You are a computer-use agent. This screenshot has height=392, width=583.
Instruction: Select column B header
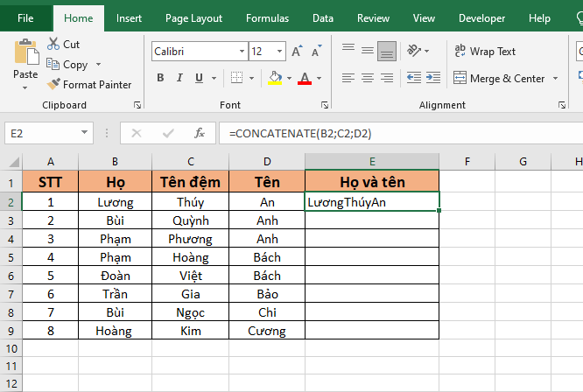coord(116,162)
